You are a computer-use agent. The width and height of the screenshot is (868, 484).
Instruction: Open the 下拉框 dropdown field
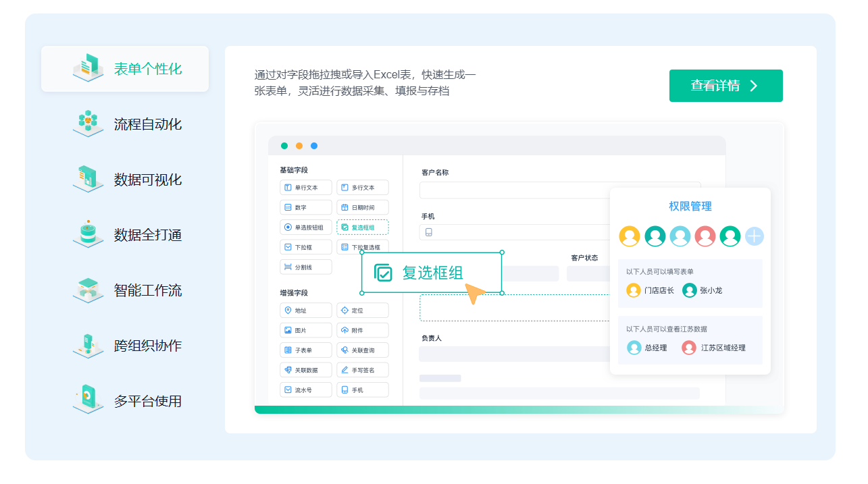tap(306, 247)
